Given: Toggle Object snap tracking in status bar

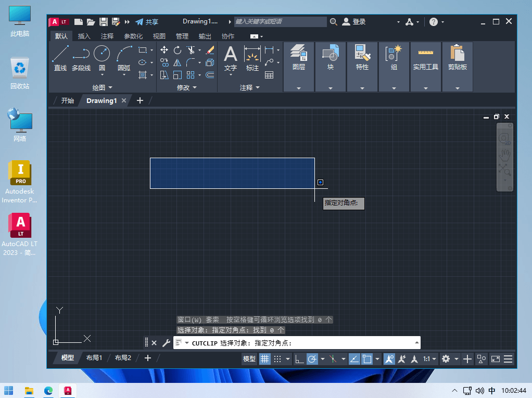Looking at the screenshot, I should point(354,359).
